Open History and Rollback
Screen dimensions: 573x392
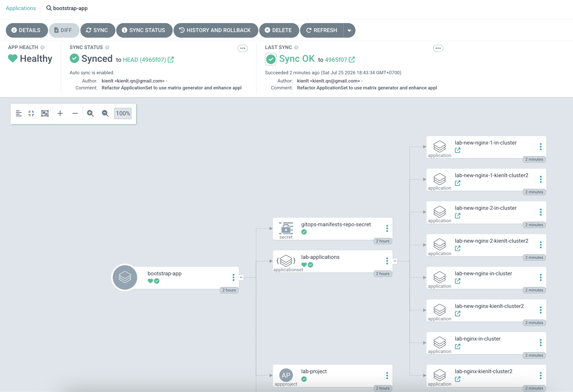216,31
